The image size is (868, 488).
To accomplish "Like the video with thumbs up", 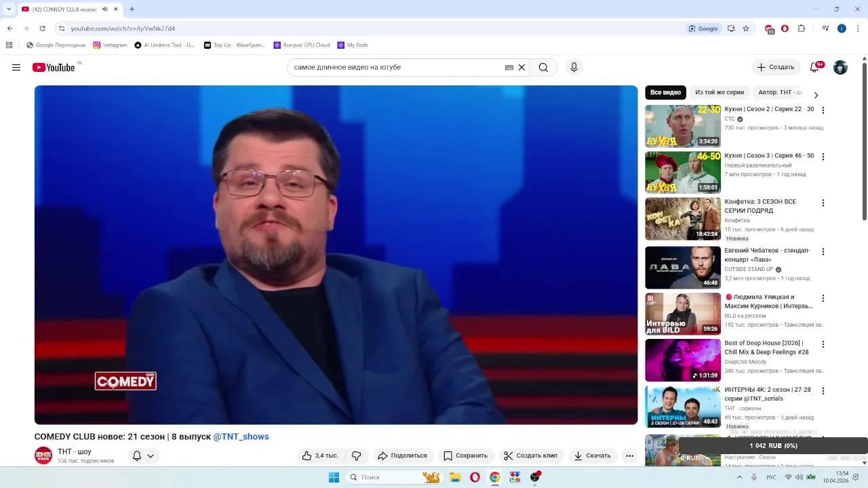I will tap(320, 455).
